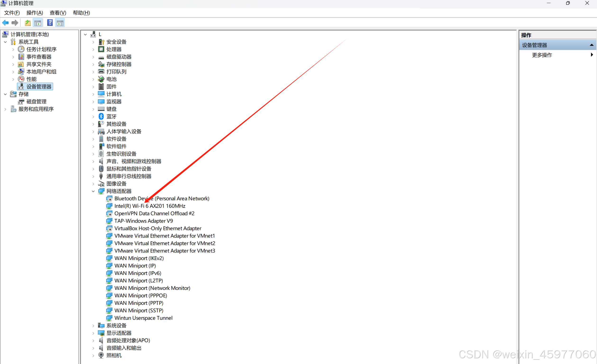
Task: Click the blue Help toolbar icon
Action: click(x=50, y=23)
